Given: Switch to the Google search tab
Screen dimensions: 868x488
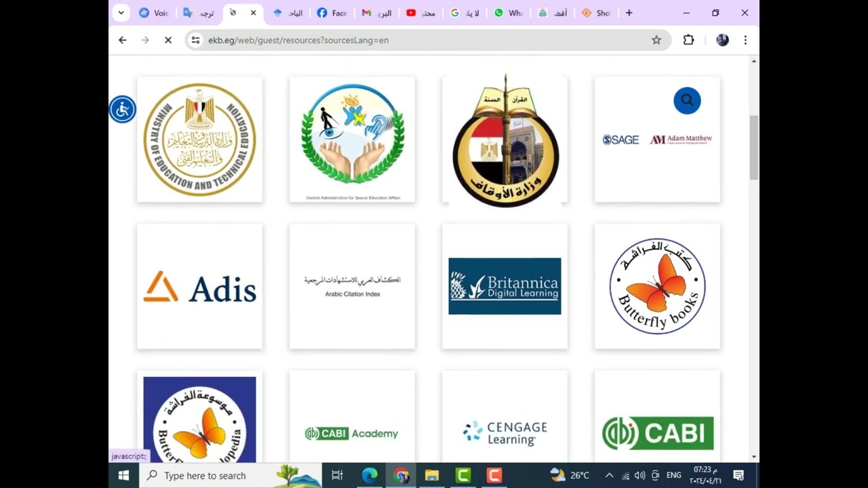Looking at the screenshot, I should [466, 13].
